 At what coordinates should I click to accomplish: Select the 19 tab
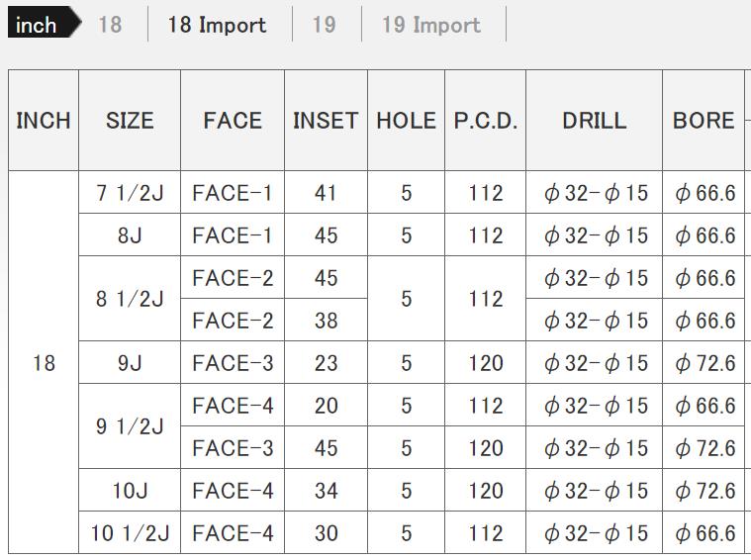pos(324,25)
